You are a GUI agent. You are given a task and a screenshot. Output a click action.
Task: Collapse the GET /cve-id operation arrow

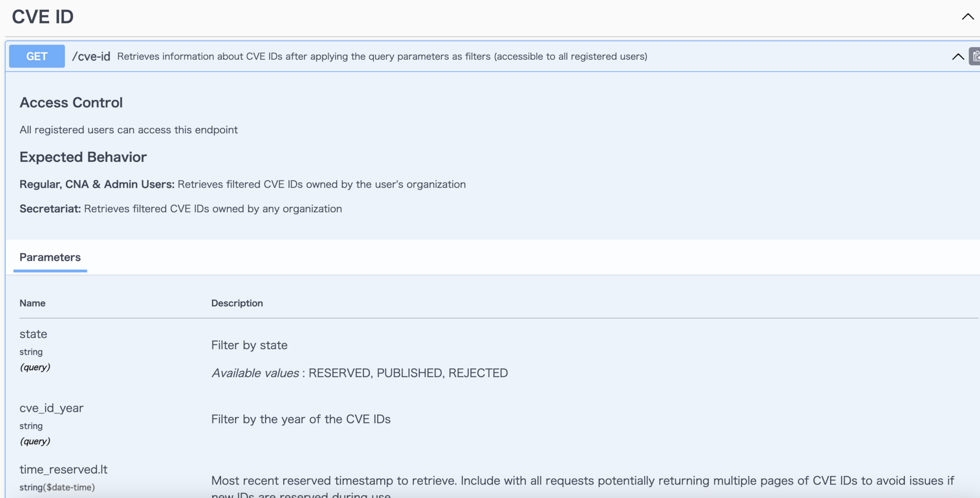[x=958, y=56]
